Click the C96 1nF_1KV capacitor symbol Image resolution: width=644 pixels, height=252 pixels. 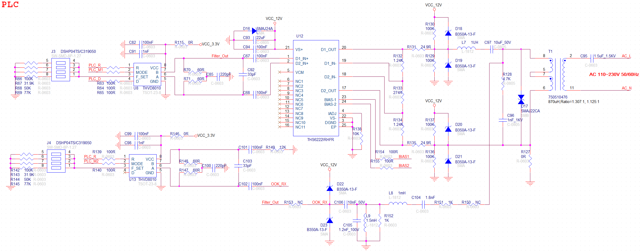(503, 120)
